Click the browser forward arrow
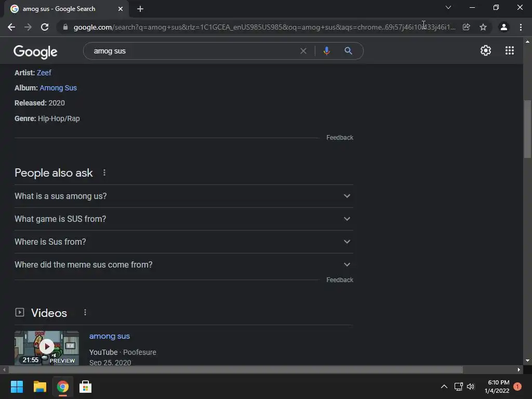532x399 pixels. tap(28, 27)
